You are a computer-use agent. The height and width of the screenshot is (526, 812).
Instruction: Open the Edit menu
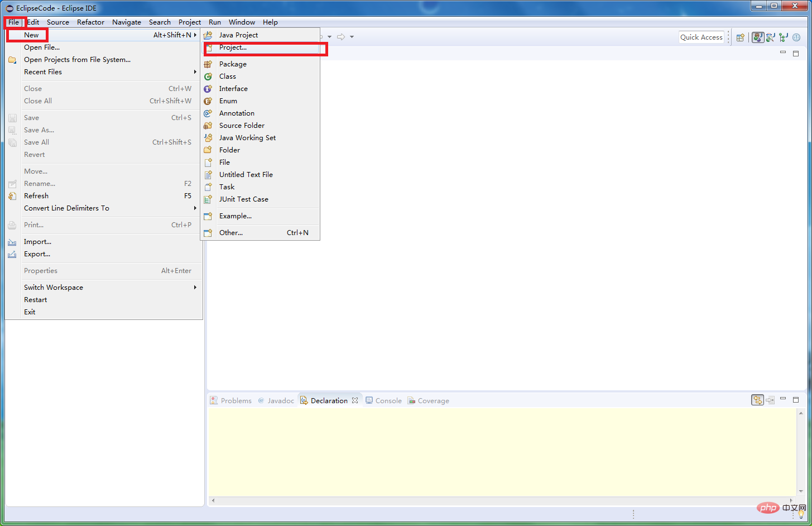[x=33, y=22]
